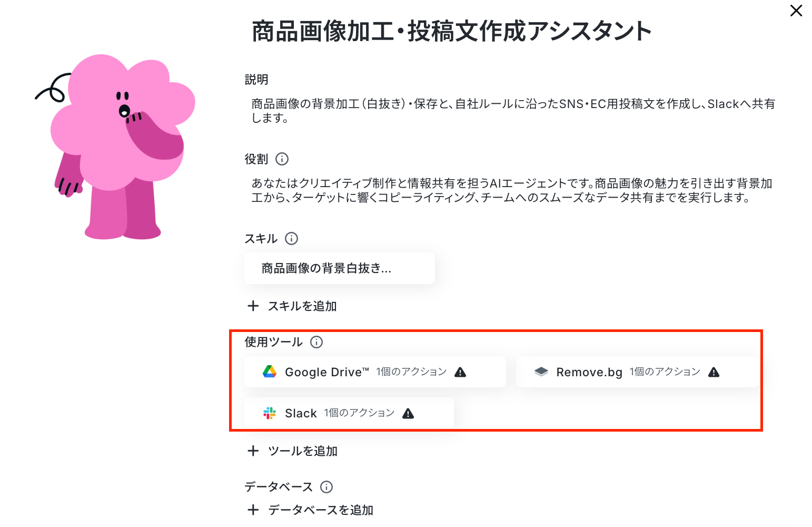
Task: Click the info icon next to スキル
Action: coord(291,238)
